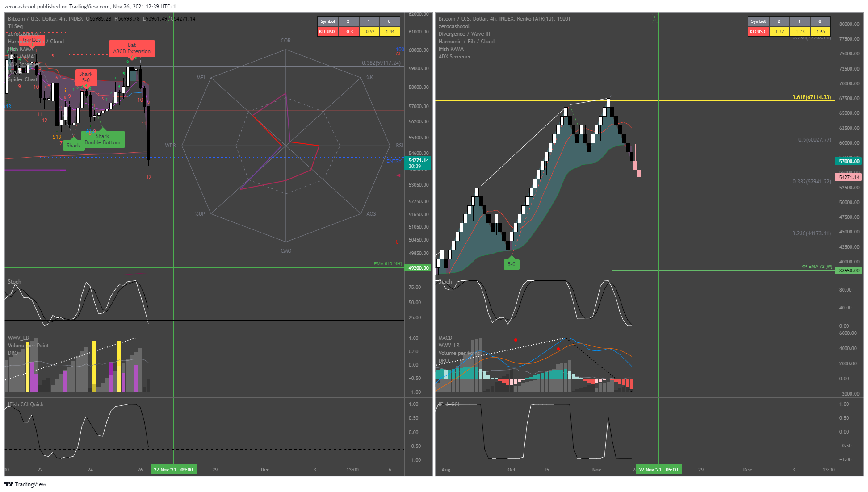Click Divergence / Wave III indicator label
Viewport: 868px width, 492px height.
coord(464,34)
